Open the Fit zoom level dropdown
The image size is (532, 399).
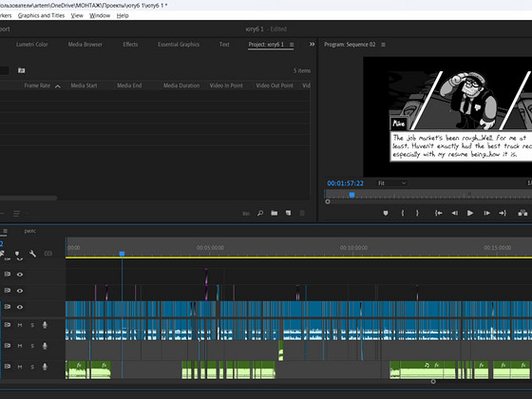[x=391, y=183]
